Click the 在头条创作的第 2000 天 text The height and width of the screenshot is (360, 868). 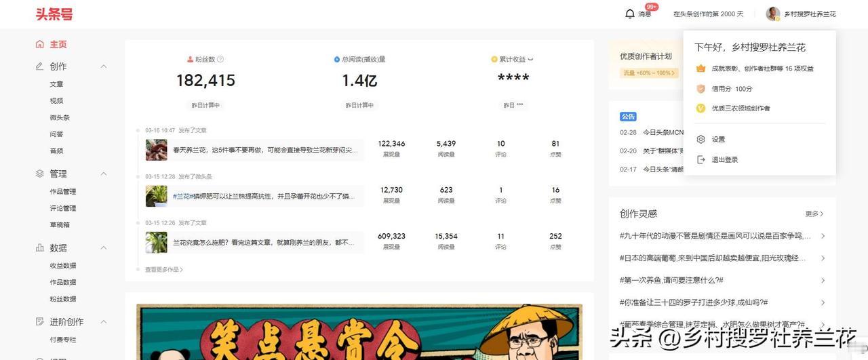click(708, 14)
